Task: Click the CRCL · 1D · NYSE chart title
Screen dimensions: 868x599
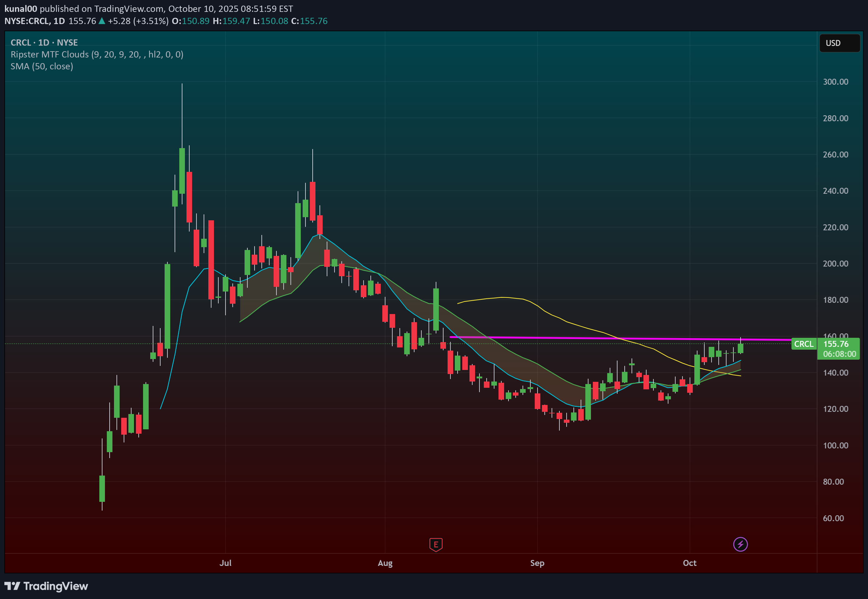Action: (44, 42)
